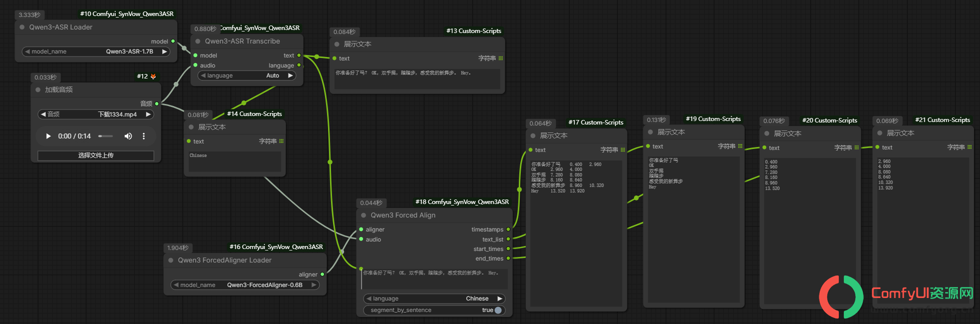
Task: Click the "#18 Comfyui_SynVow_Qwen3ASR" badge label
Action: pos(462,202)
